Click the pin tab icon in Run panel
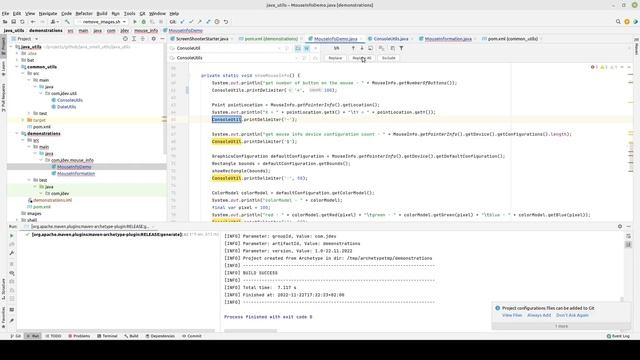This screenshot has width=640, height=360. pyautogui.click(x=11, y=321)
